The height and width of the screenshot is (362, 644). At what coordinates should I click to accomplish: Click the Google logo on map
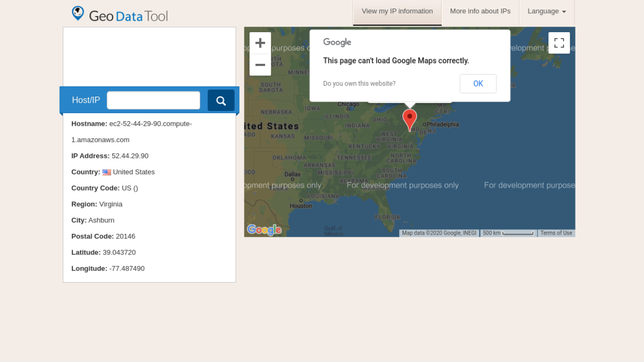point(264,230)
